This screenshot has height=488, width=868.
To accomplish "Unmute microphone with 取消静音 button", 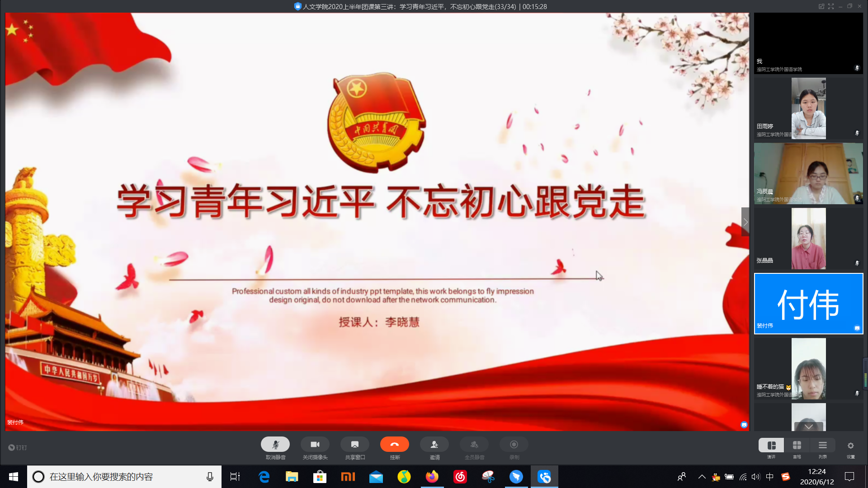I will tap(275, 445).
